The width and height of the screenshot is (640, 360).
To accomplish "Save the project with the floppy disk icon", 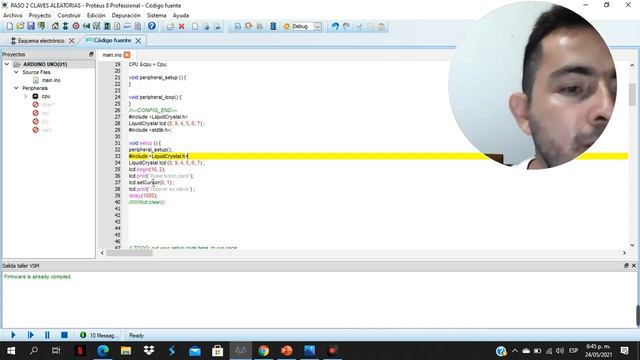I will coord(31,27).
